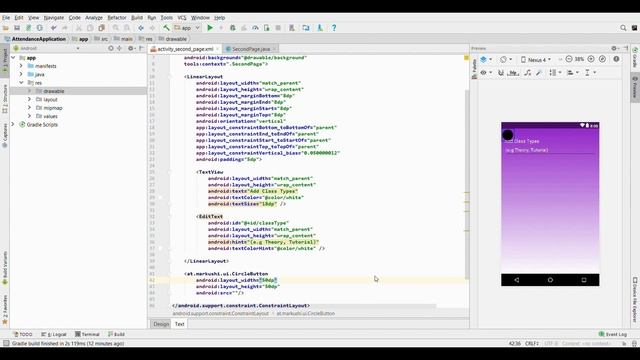Click the Zoom to Fit icon in Preview
The image size is (640, 360).
click(x=602, y=59)
